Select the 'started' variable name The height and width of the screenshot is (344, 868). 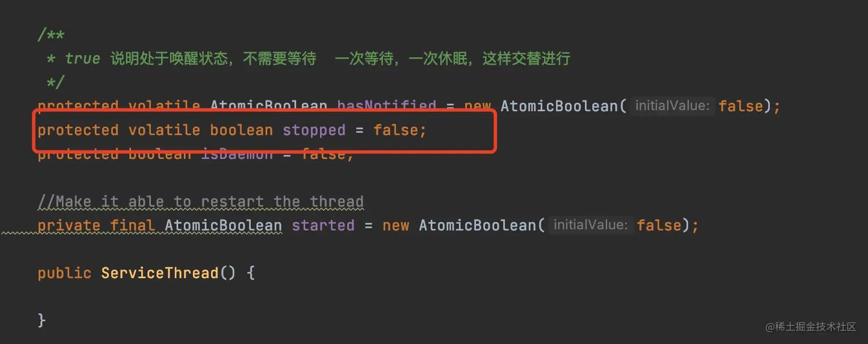(323, 225)
